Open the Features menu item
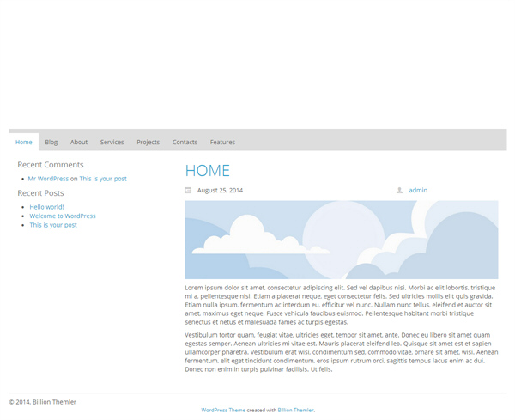515x420 pixels. pyautogui.click(x=222, y=142)
